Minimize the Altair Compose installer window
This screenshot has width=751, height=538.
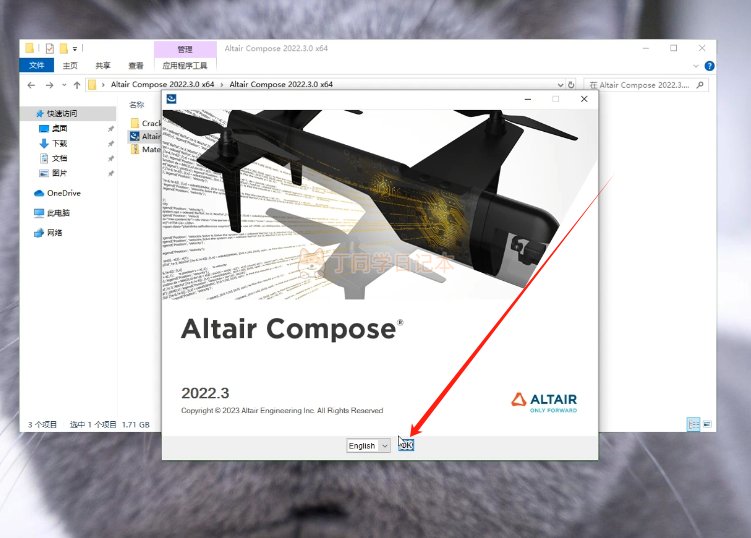pos(528,99)
